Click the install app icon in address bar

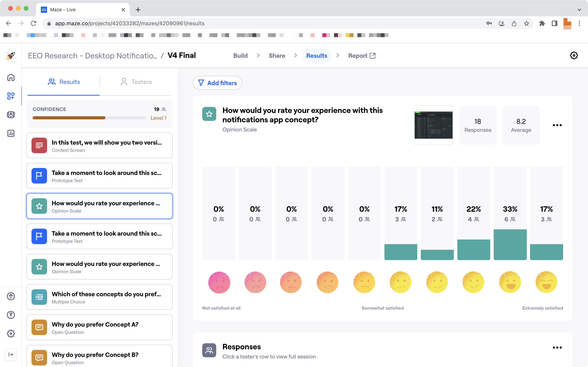point(501,23)
